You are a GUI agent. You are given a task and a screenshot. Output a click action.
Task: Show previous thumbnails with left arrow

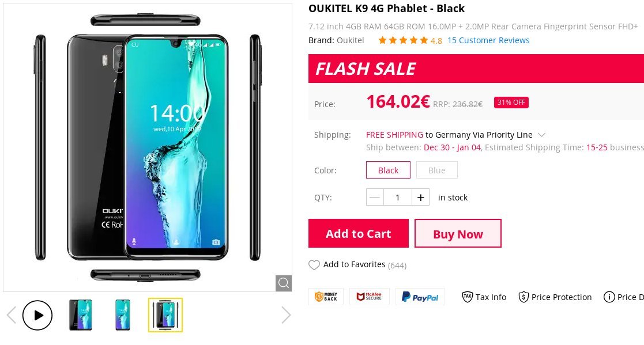(x=12, y=315)
